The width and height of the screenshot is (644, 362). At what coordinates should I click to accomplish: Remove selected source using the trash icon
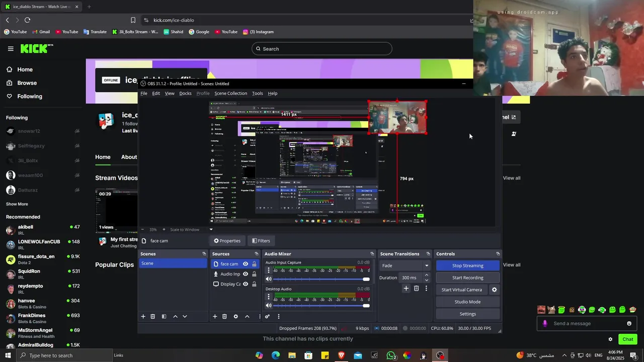[224, 316]
